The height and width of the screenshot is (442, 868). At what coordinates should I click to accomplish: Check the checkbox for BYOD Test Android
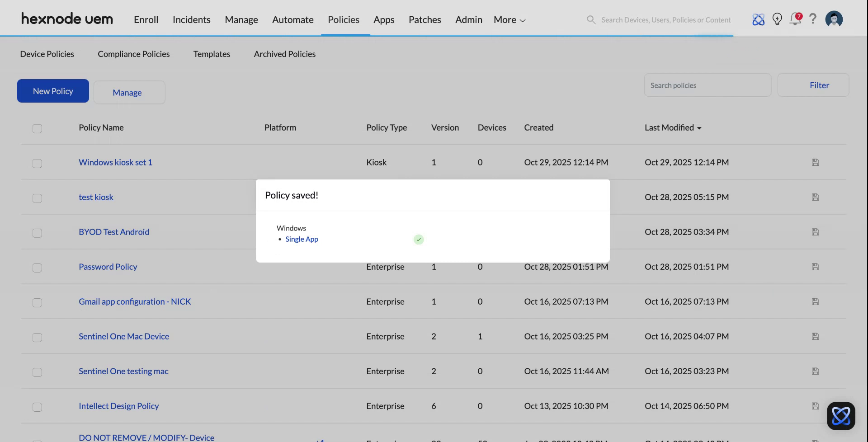[x=37, y=233]
